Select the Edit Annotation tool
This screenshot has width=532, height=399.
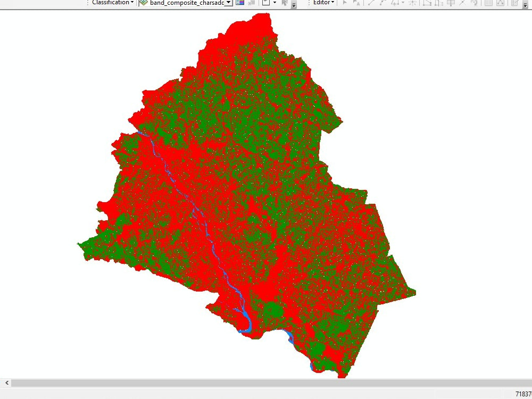pos(356,3)
